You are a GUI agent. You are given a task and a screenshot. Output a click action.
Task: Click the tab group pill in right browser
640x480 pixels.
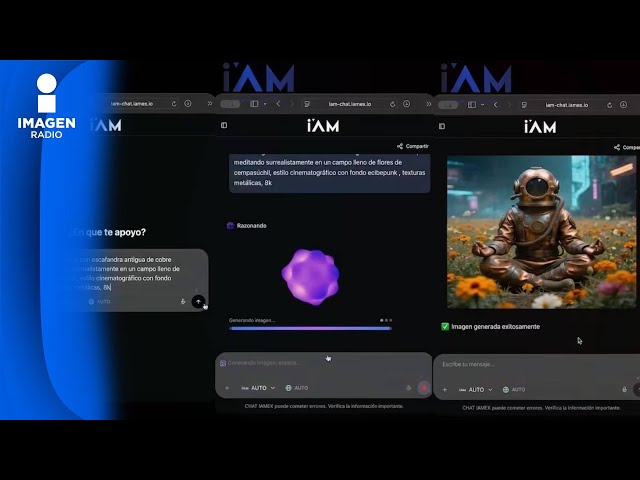click(448, 105)
